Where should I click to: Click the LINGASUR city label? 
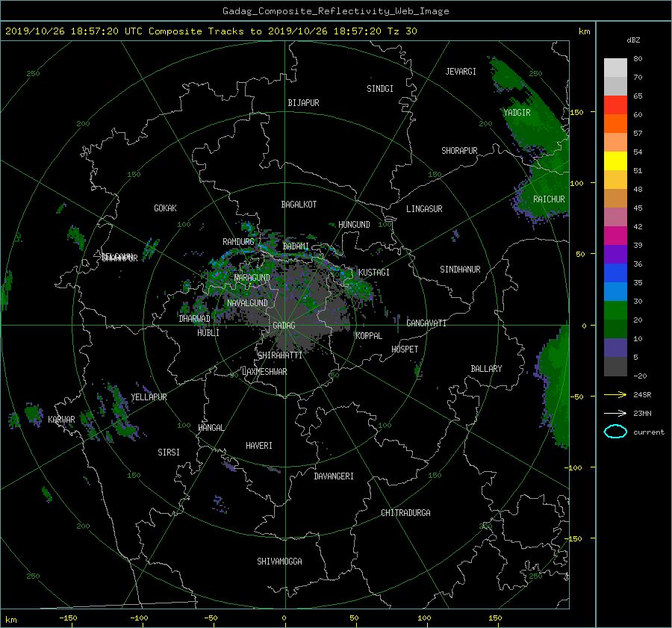point(424,209)
